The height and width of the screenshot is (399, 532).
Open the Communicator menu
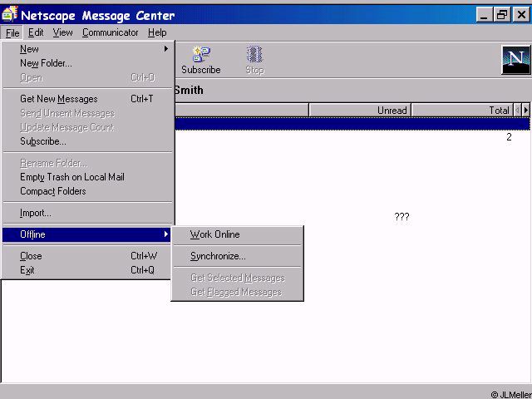click(110, 32)
